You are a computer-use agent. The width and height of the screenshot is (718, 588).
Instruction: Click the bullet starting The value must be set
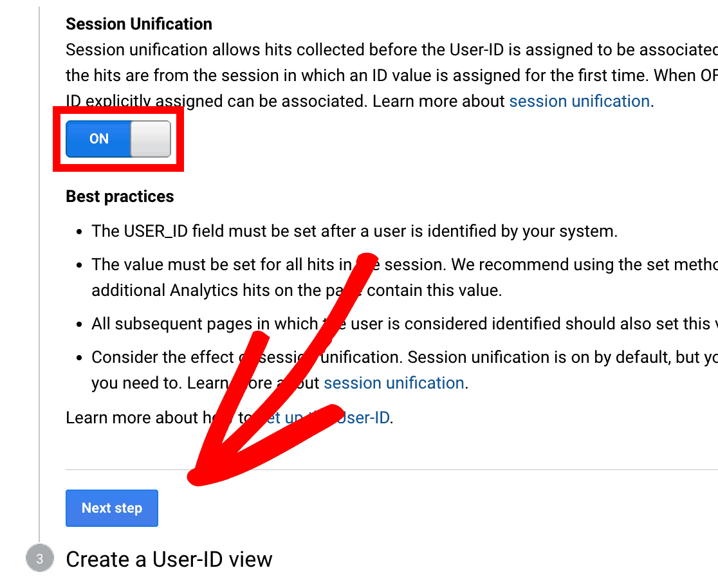(405, 277)
